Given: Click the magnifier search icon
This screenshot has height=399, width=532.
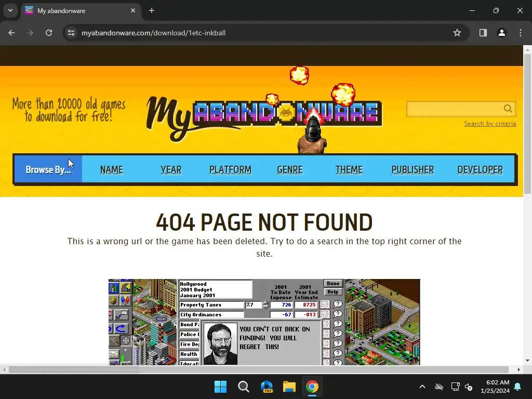Looking at the screenshot, I should [508, 109].
